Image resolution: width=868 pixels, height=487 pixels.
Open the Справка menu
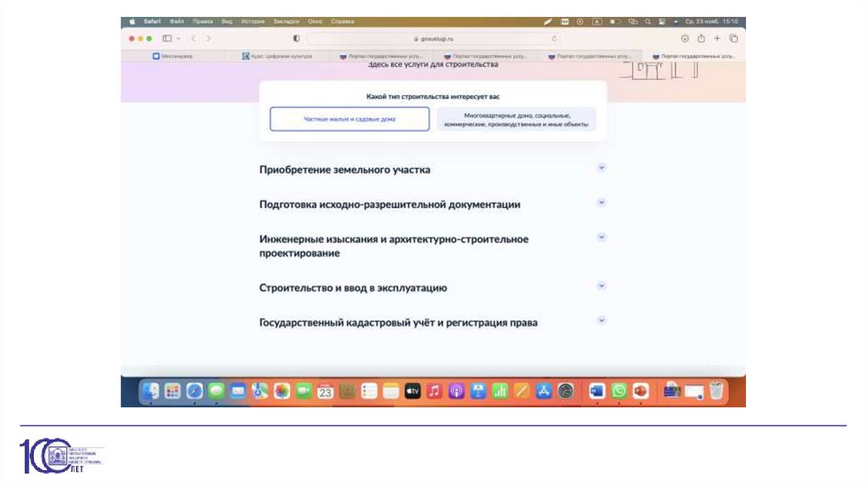(x=342, y=21)
